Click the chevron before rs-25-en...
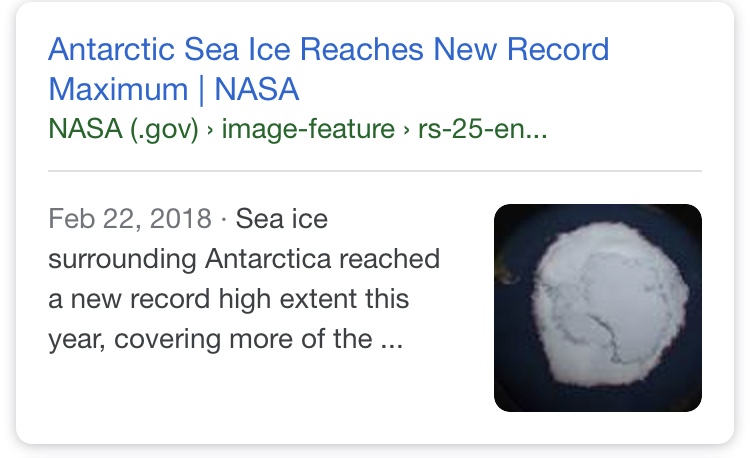 406,131
